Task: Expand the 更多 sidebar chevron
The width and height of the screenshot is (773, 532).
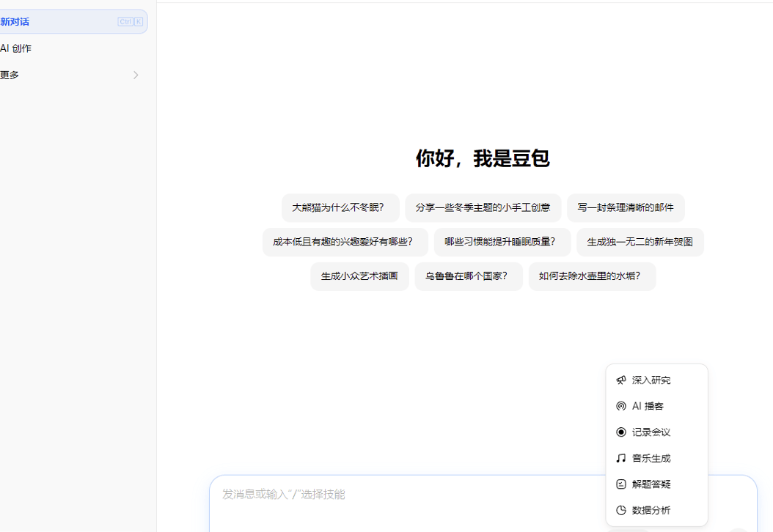Action: [x=136, y=75]
